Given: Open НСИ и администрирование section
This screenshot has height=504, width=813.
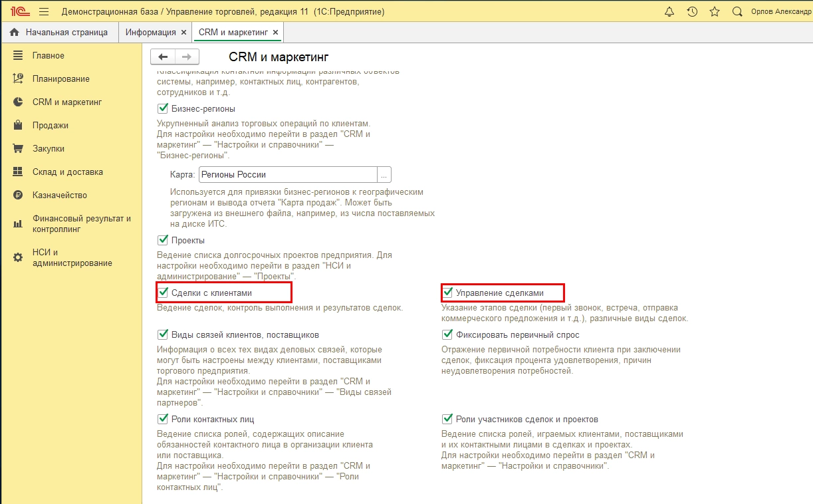Looking at the screenshot, I should [x=71, y=258].
